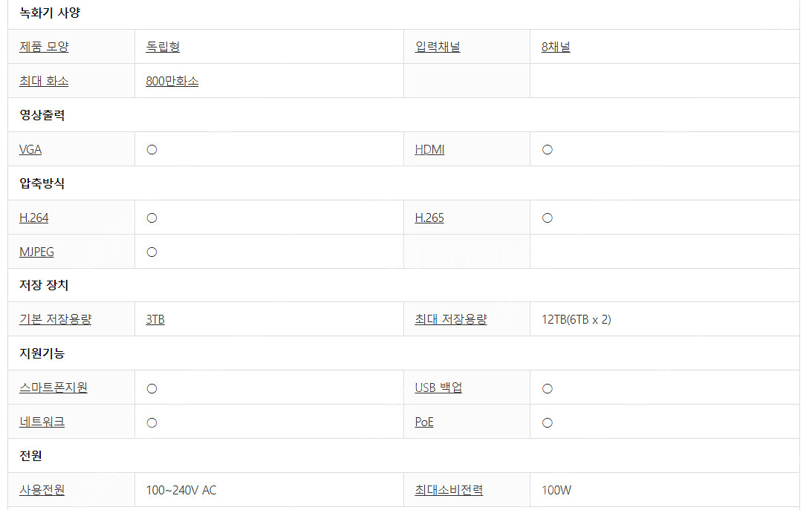This screenshot has width=812, height=510.
Task: Open the 최대 화소 term link
Action: [44, 81]
